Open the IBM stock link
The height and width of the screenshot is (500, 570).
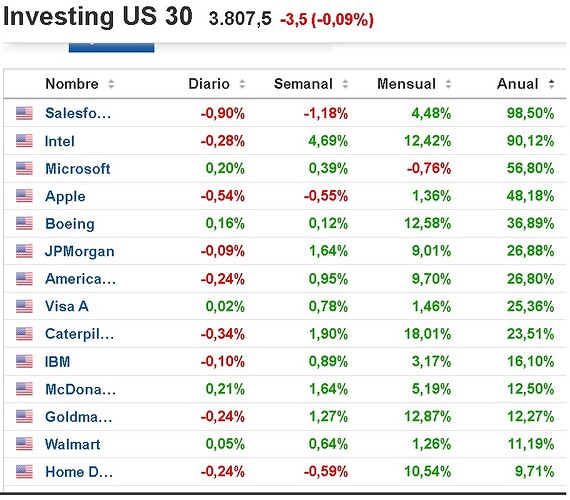tap(57, 361)
